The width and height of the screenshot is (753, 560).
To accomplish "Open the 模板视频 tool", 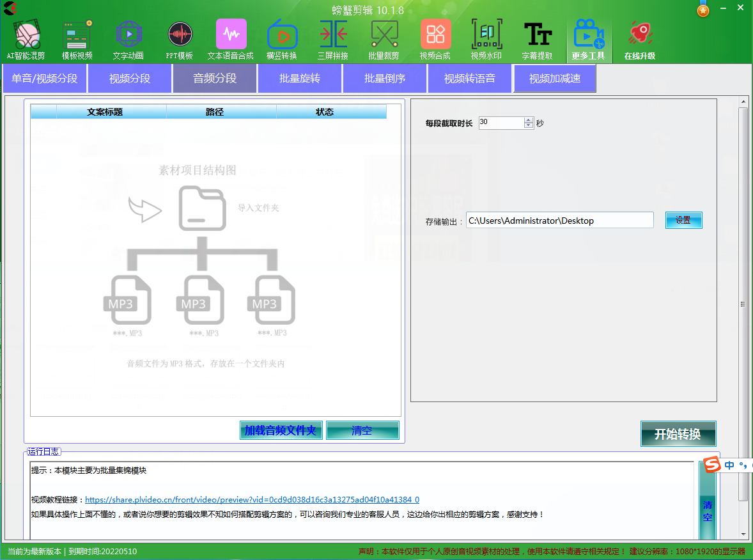I will pyautogui.click(x=77, y=40).
